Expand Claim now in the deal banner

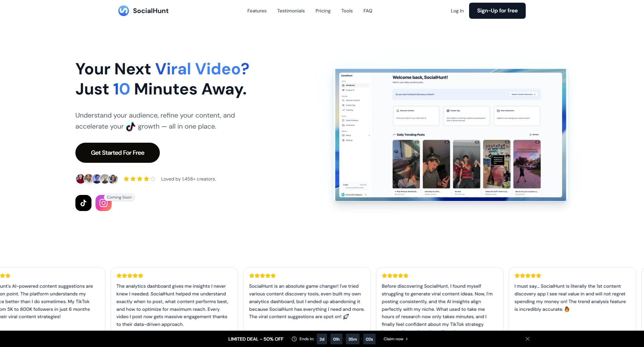pyautogui.click(x=395, y=339)
